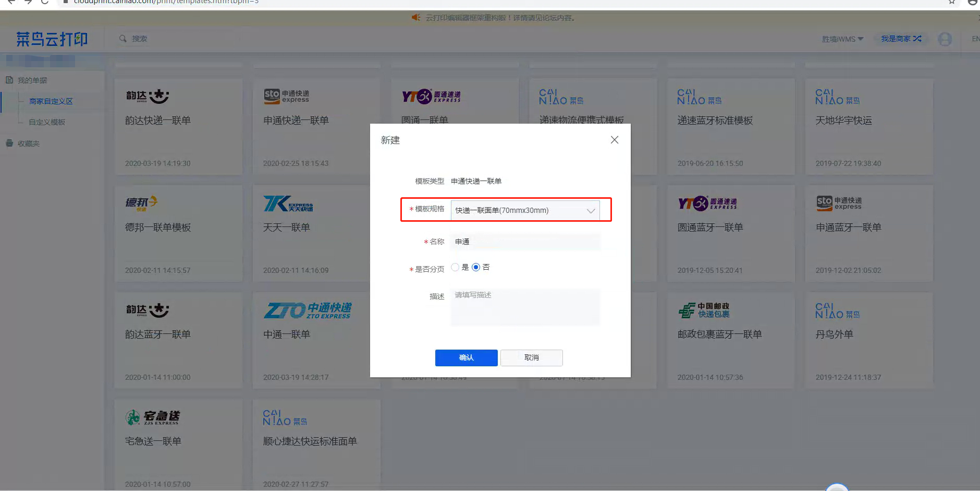980x491 pixels.
Task: Open the 圆通蓝牙一联单 title
Action: pyautogui.click(x=710, y=227)
